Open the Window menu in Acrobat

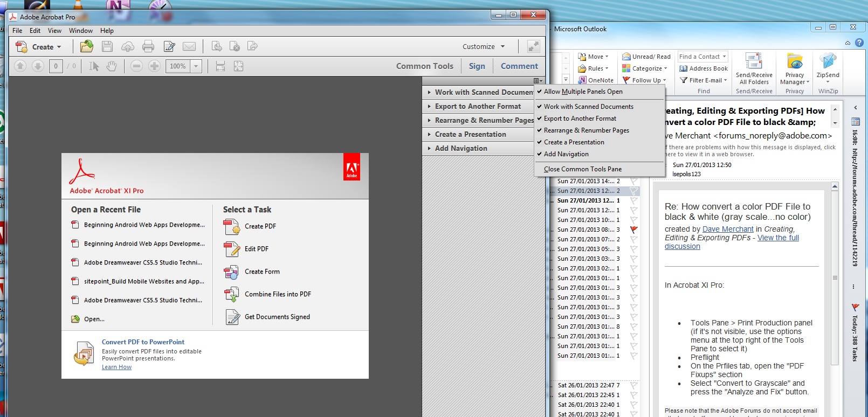(81, 31)
